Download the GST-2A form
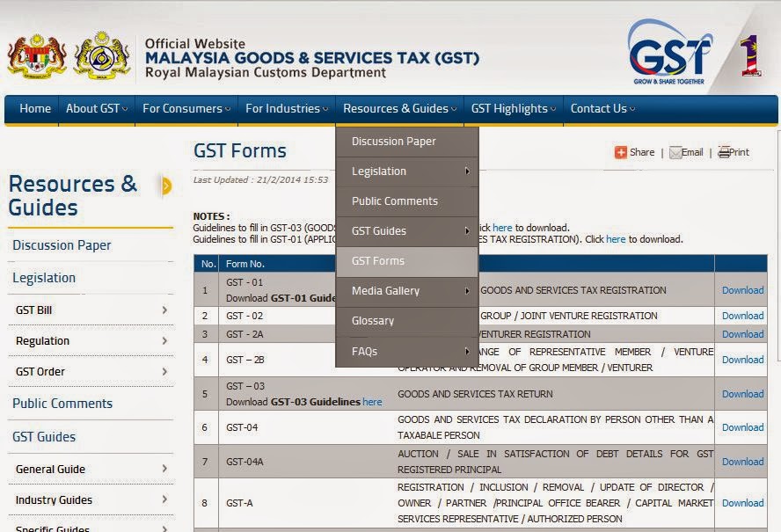The image size is (781, 532). click(x=742, y=334)
